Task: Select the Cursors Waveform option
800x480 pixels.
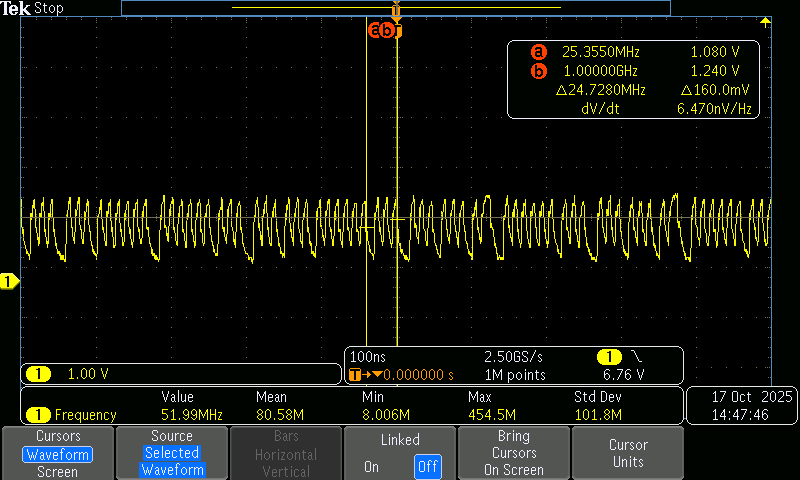Action: coord(57,454)
